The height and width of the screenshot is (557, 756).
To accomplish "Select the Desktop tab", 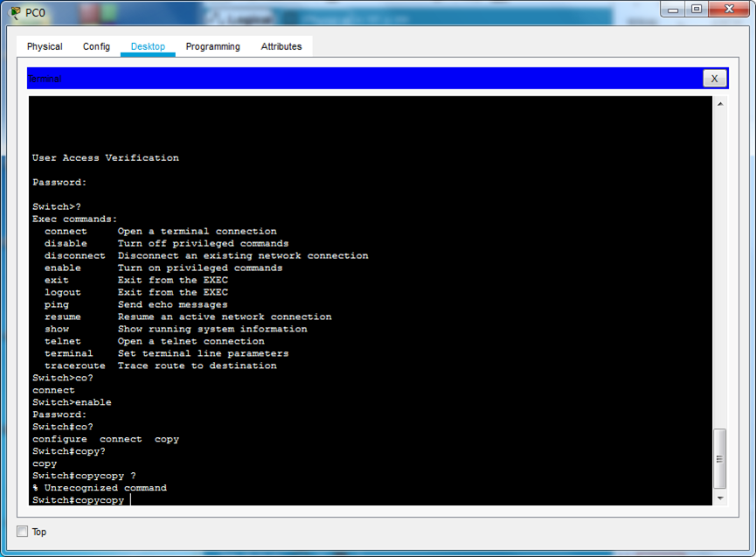I will click(148, 46).
